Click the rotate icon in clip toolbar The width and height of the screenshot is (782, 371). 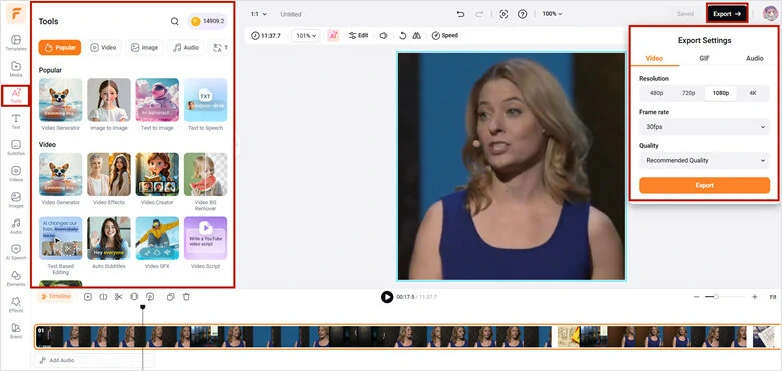click(402, 35)
